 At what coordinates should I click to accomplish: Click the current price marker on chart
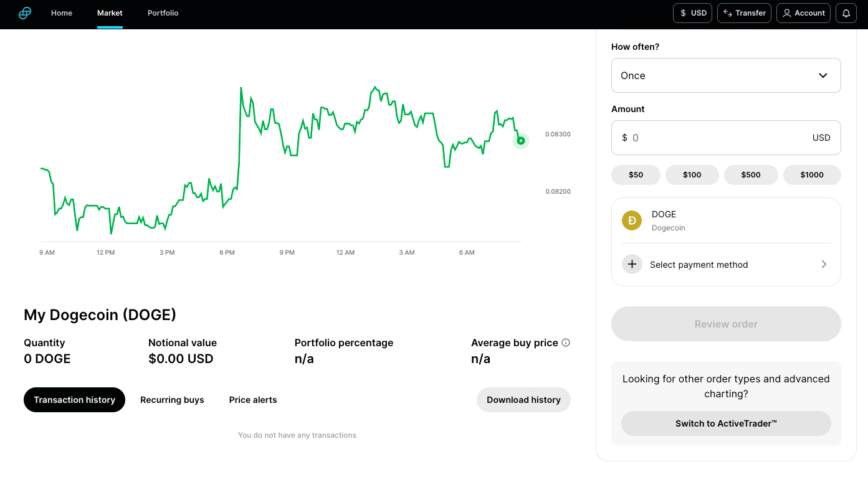click(521, 141)
